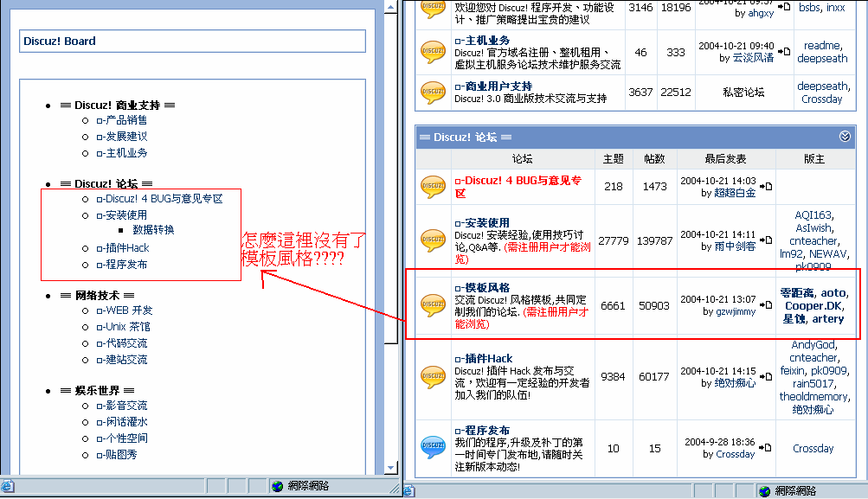Open 建站交流 forum link
868x499 pixels.
pyautogui.click(x=122, y=360)
